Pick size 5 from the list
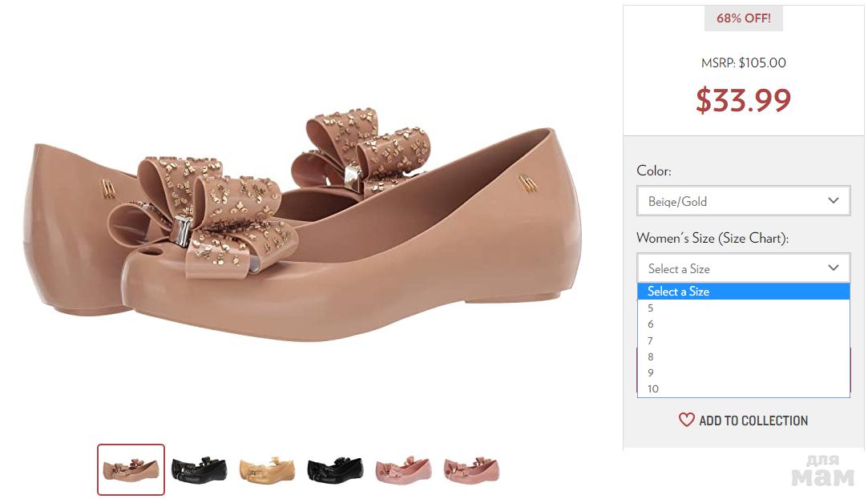This screenshot has width=868, height=499. pos(651,308)
